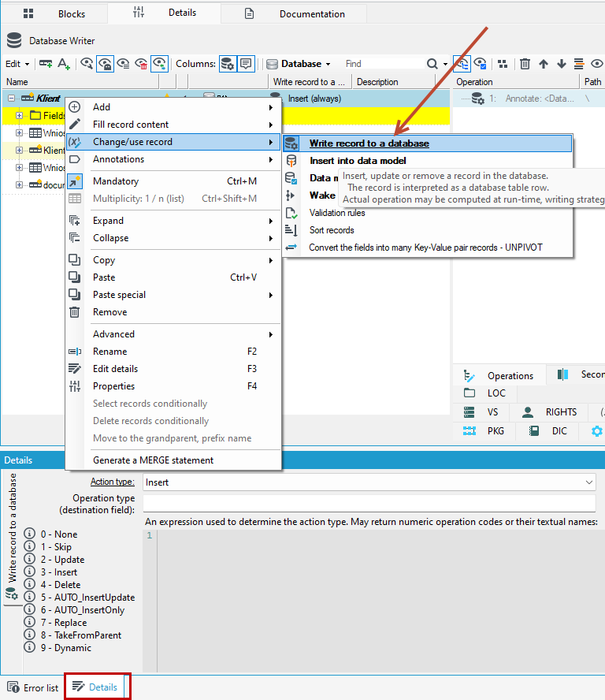This screenshot has height=700, width=605.
Task: Toggle the eye-with-red-trash view filter icon
Action: [141, 64]
